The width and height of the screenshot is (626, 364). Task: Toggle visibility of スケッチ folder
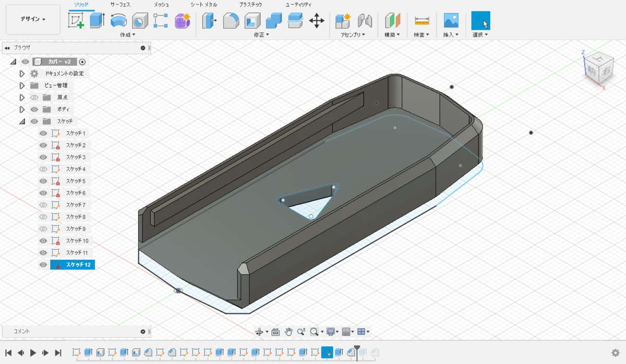(x=34, y=122)
